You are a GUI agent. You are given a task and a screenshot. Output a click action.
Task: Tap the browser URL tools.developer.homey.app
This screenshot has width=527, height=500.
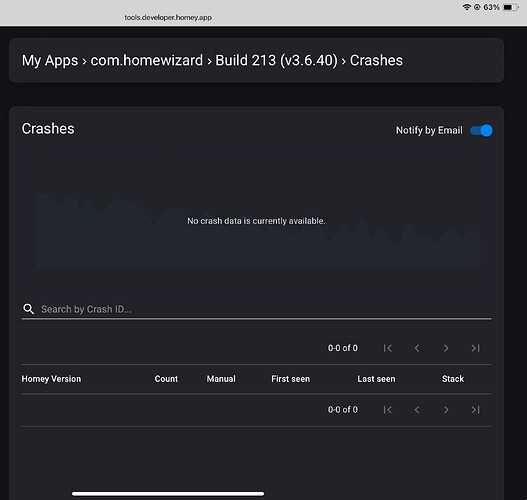pyautogui.click(x=168, y=17)
